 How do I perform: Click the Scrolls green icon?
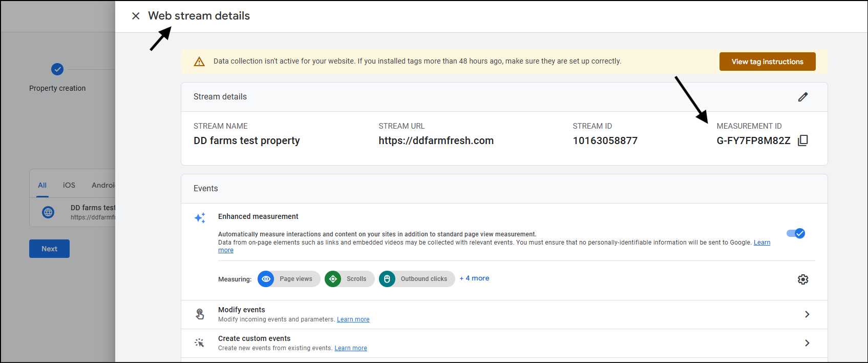point(333,279)
